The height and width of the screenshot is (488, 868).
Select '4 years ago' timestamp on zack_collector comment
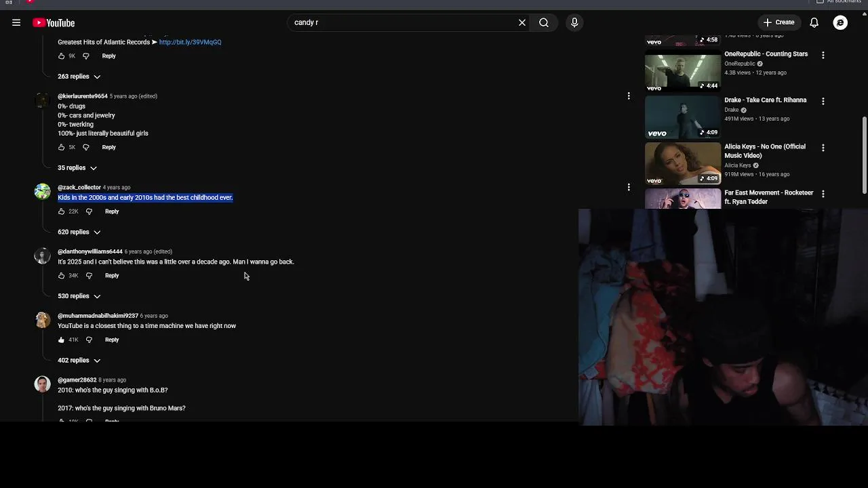click(117, 187)
